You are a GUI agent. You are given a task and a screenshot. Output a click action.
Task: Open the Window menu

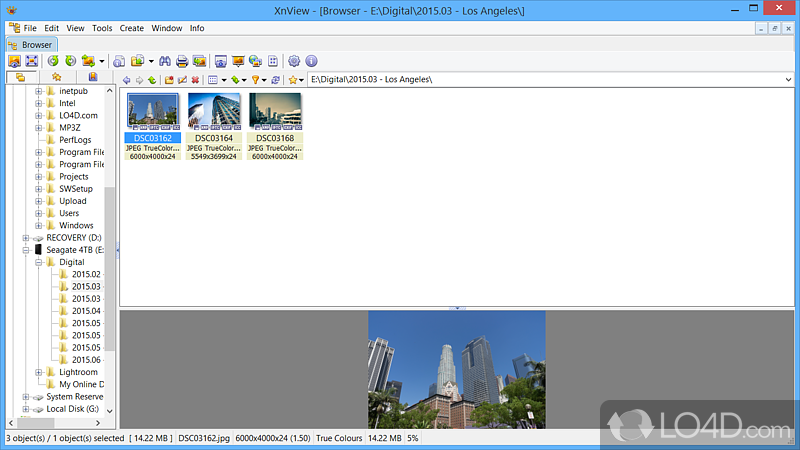pos(167,28)
